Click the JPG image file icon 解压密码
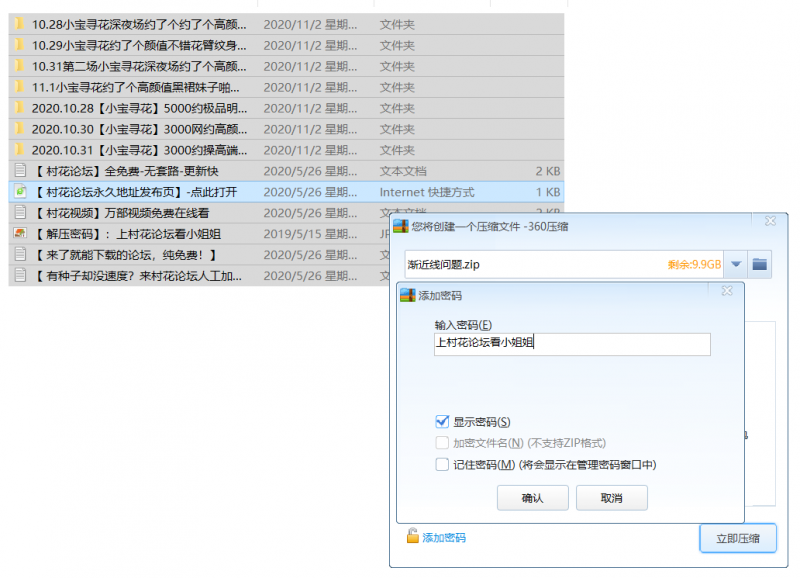Image resolution: width=800 pixels, height=578 pixels. pyautogui.click(x=19, y=234)
